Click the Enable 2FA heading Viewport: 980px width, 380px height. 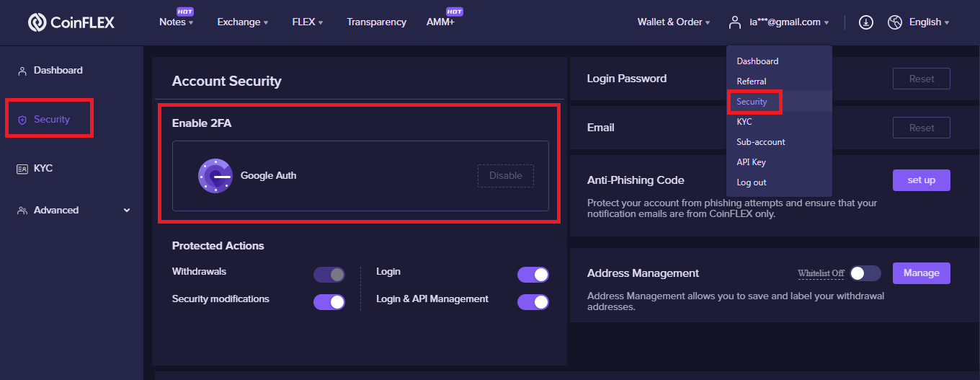(x=202, y=124)
